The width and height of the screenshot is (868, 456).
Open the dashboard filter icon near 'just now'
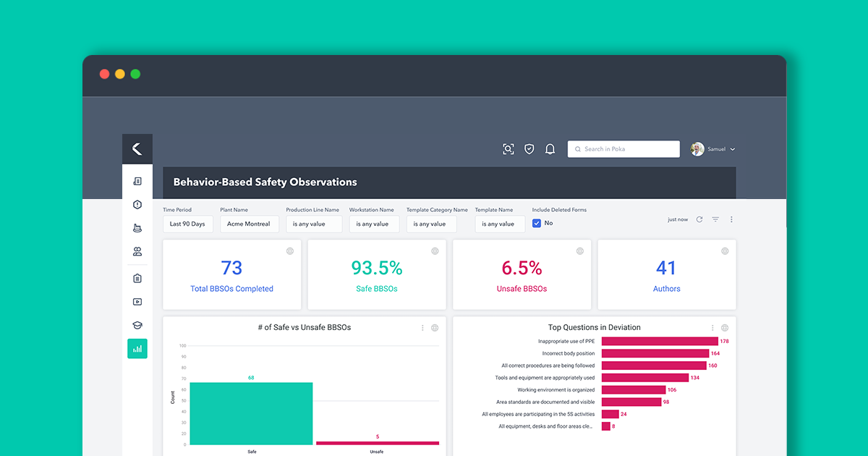(715, 219)
